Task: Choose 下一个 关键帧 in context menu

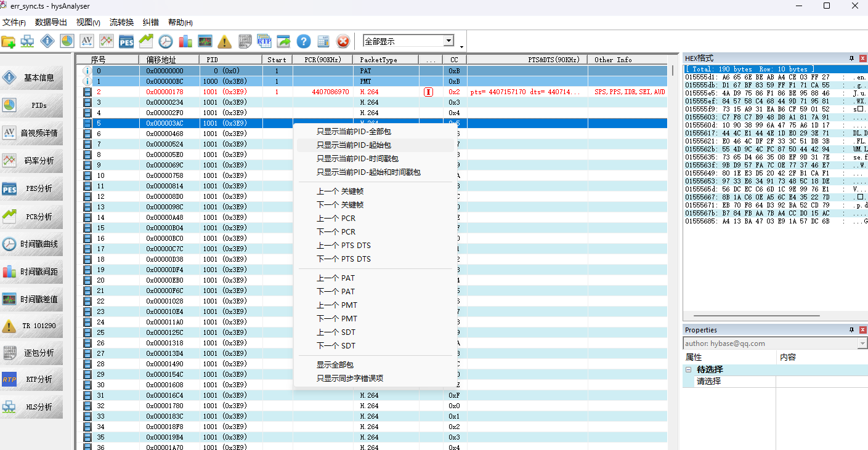Action: [339, 205]
